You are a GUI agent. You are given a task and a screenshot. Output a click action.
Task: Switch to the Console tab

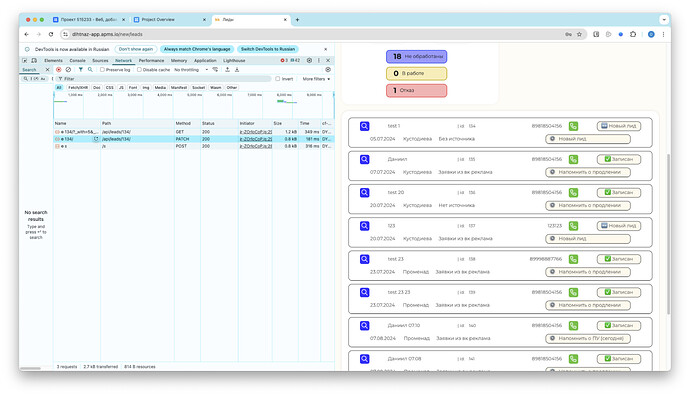pos(77,60)
